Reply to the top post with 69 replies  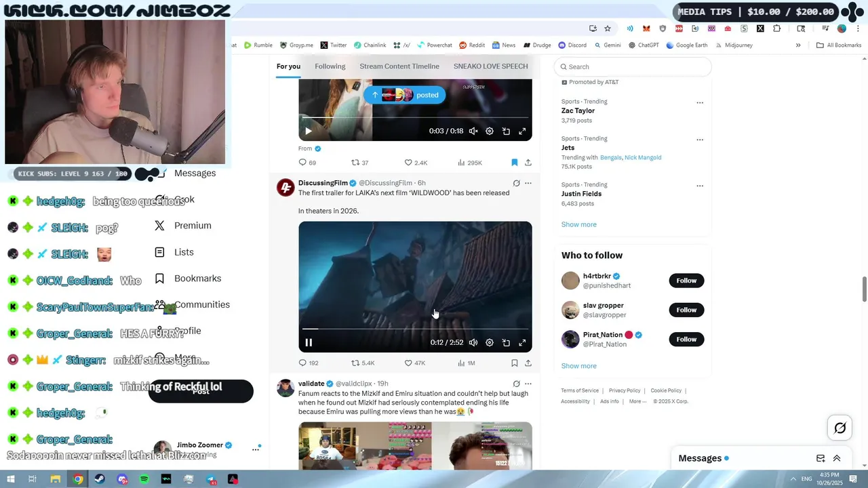pos(307,163)
